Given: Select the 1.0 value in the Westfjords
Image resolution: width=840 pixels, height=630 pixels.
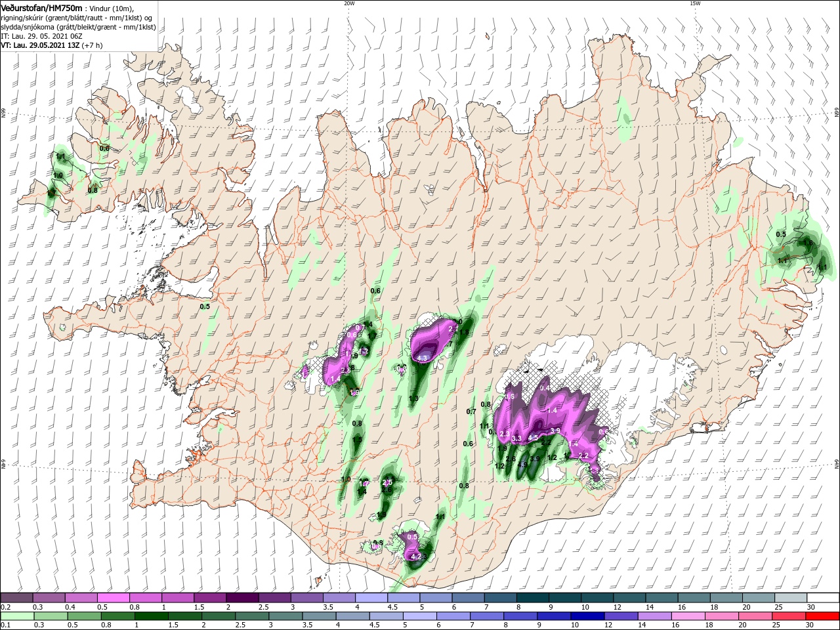Looking at the screenshot, I should [58, 176].
